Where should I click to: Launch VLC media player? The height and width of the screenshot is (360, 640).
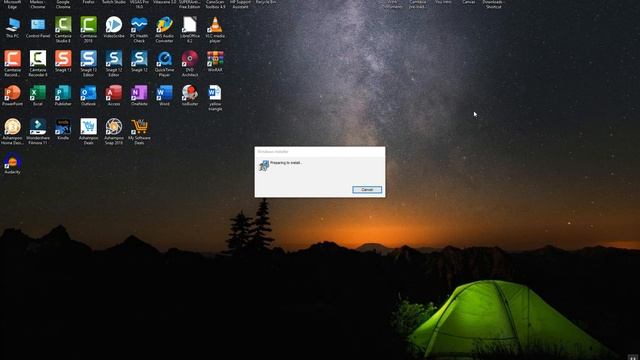(215, 29)
